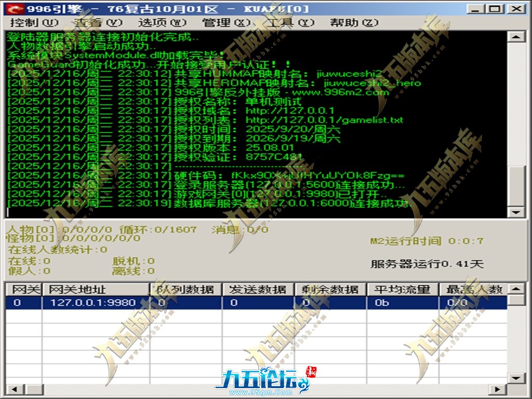Open the 工具 menu

[x=290, y=23]
